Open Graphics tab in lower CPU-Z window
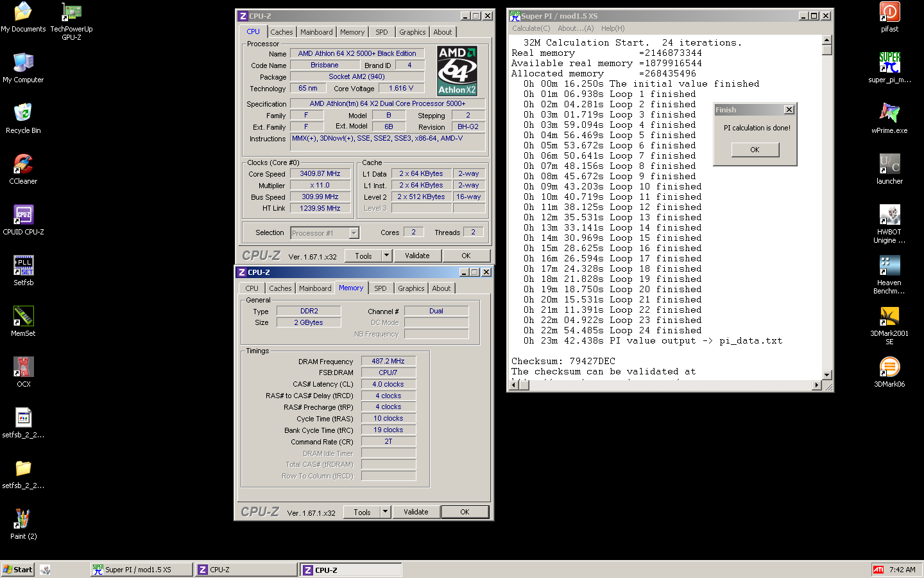 pyautogui.click(x=411, y=288)
